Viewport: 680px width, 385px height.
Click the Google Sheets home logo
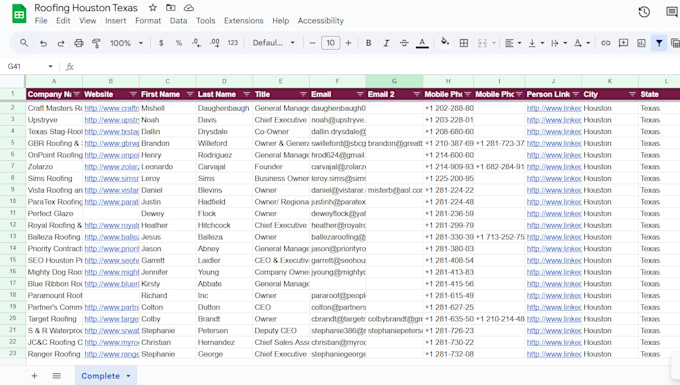coord(19,13)
